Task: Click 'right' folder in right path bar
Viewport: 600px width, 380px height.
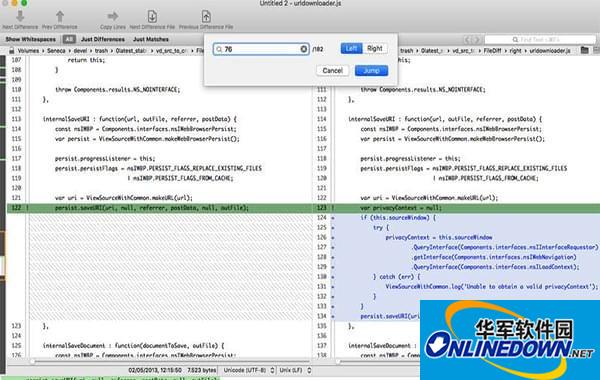Action: [x=515, y=51]
